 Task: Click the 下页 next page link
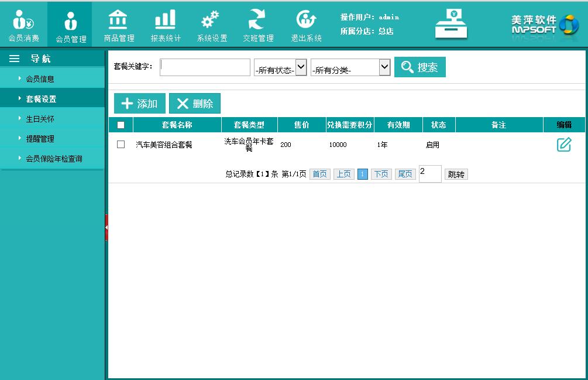(x=381, y=174)
